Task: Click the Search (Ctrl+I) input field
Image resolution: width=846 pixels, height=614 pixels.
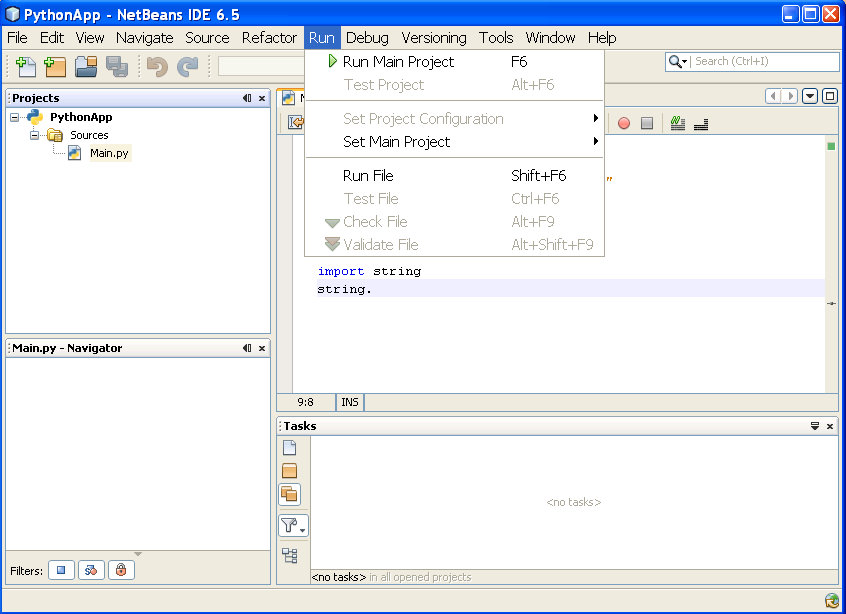Action: tap(765, 62)
